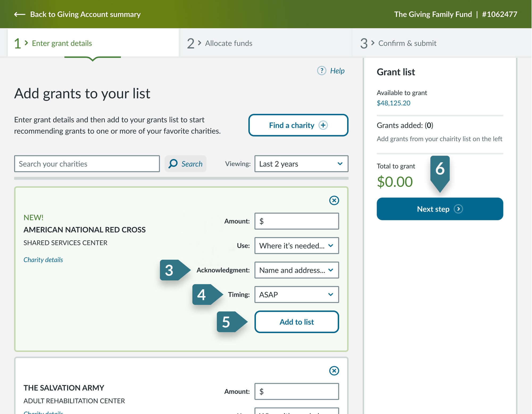Click Add to list for the Red Cross
Image resolution: width=532 pixels, height=414 pixels.
click(x=297, y=322)
